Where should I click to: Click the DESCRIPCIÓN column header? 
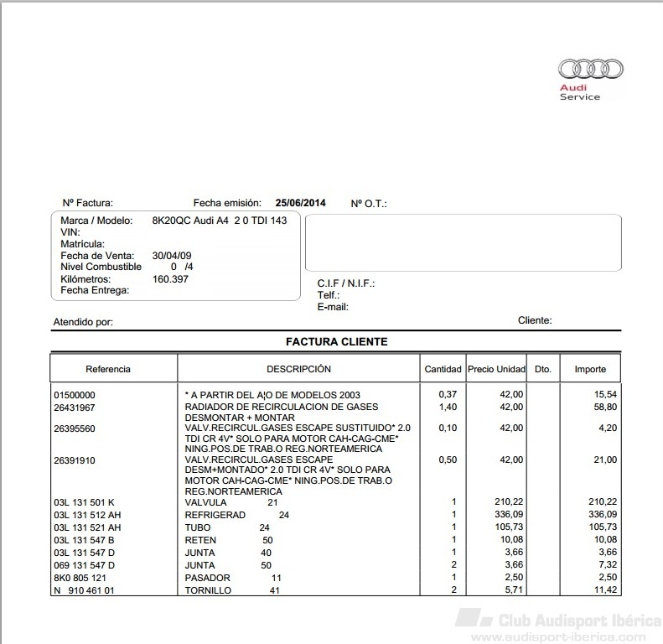pos(298,369)
